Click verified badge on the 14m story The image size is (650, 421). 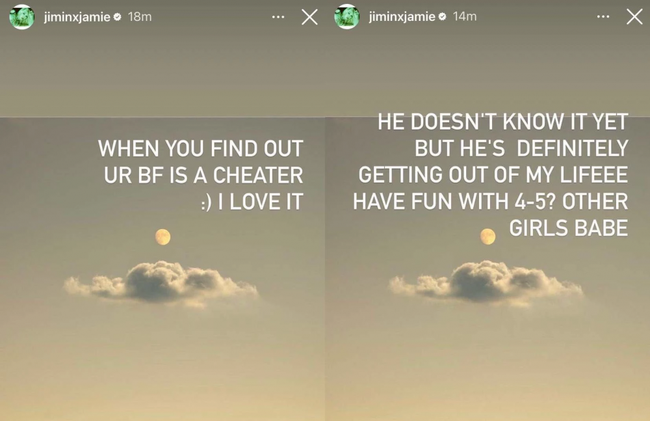click(x=442, y=17)
